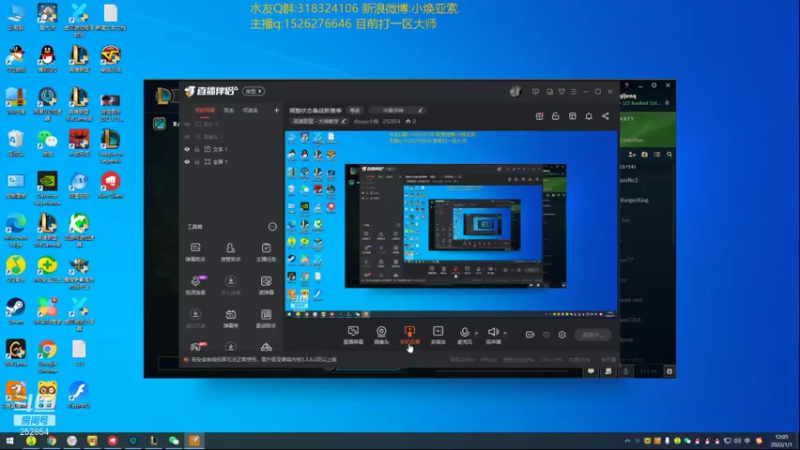Mute the microphone (麦克风)
The image size is (800, 450).
coord(464,335)
